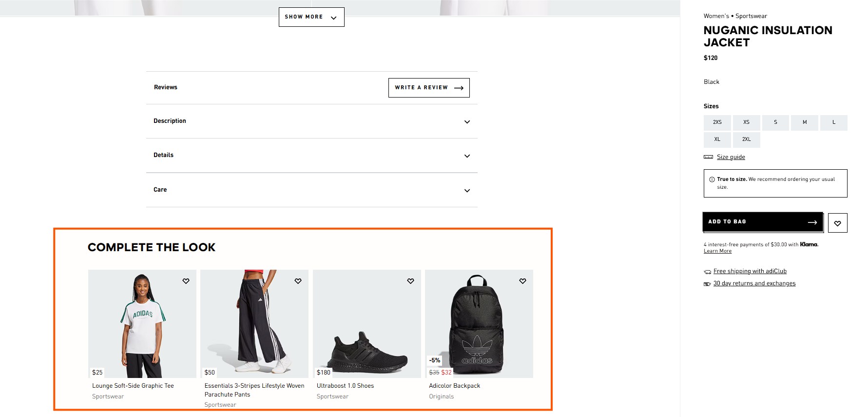
Task: Open 30 day returns and exchanges link
Action: 754,283
